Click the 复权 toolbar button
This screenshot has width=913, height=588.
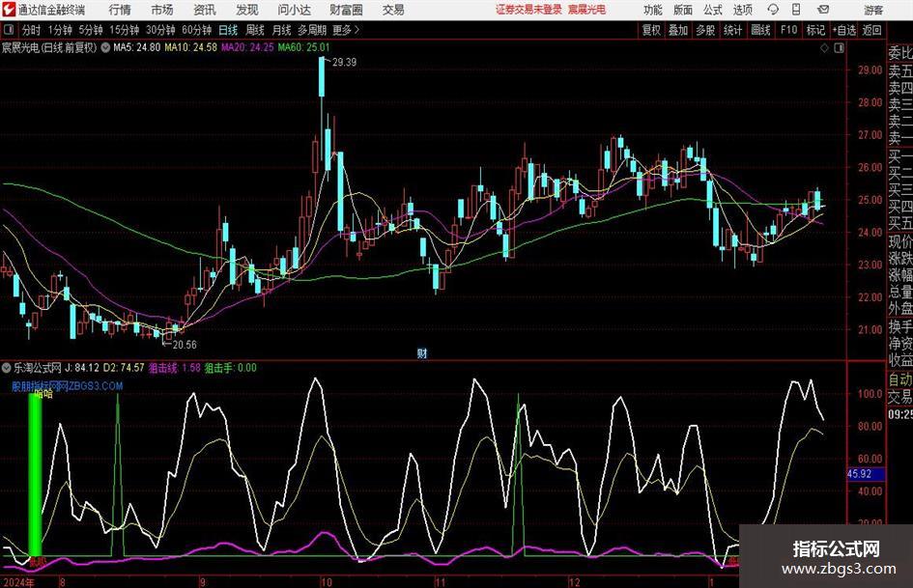pyautogui.click(x=651, y=30)
